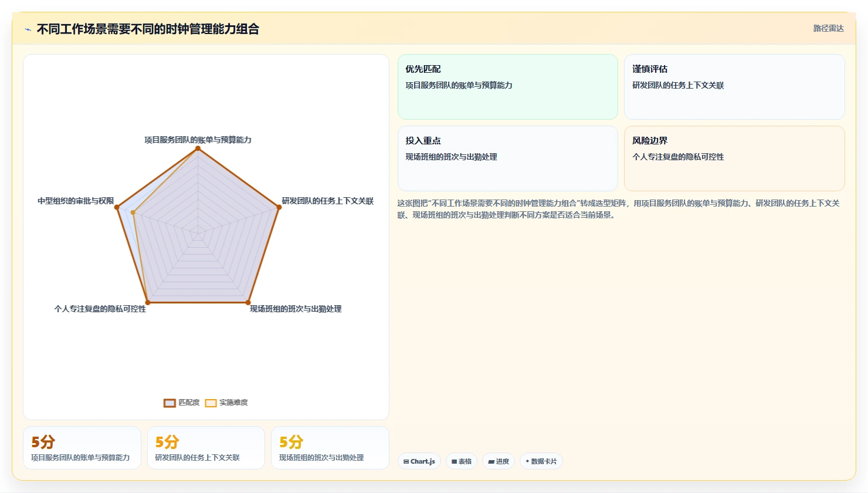Screen dimensions: 868x493
Task: Open the 谨慎评估 card
Action: click(734, 87)
